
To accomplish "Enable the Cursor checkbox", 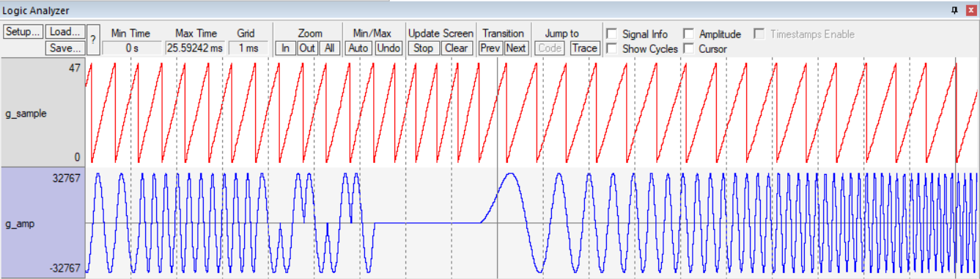I will [x=688, y=48].
